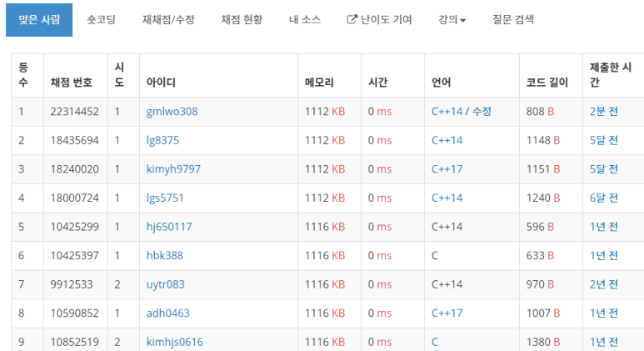
Task: Click the 2분 전 submission time
Action: click(x=604, y=112)
